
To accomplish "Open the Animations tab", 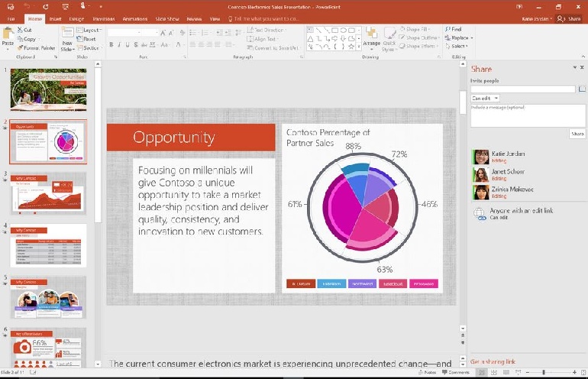I will click(x=135, y=19).
